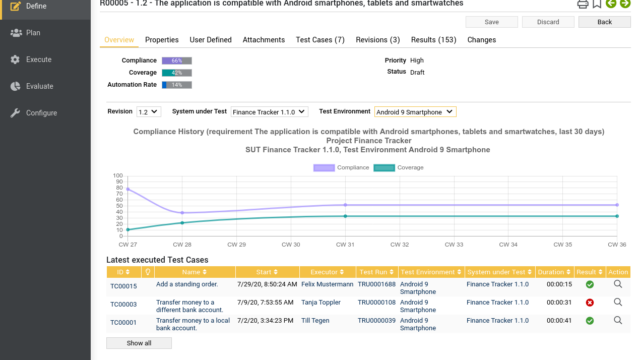Open the Define section in sidebar

point(45,7)
